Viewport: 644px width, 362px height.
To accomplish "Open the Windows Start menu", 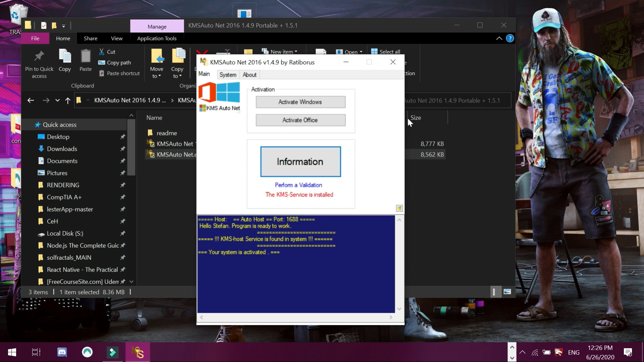I will pos(12,352).
